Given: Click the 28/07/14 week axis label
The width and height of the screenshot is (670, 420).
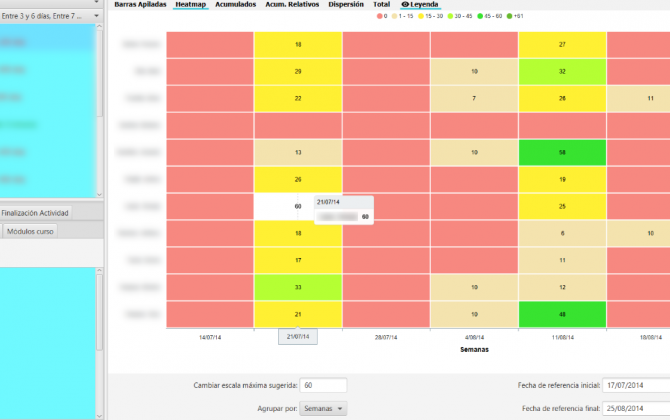Looking at the screenshot, I should pyautogui.click(x=386, y=337).
